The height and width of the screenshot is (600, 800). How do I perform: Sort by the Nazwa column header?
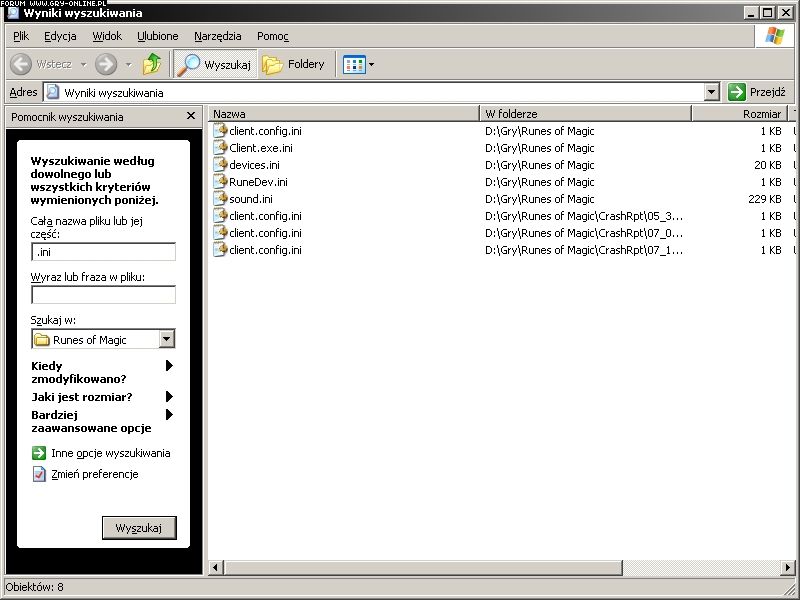(x=344, y=114)
